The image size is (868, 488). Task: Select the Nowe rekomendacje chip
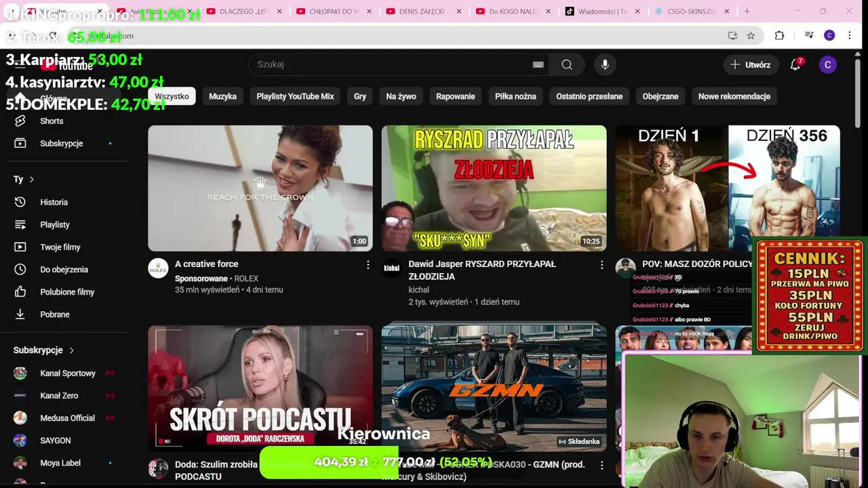coord(734,96)
